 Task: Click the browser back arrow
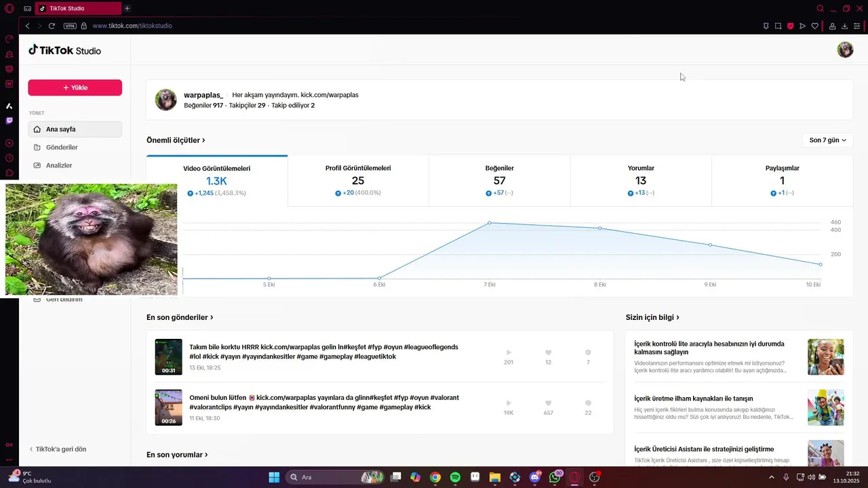[27, 26]
